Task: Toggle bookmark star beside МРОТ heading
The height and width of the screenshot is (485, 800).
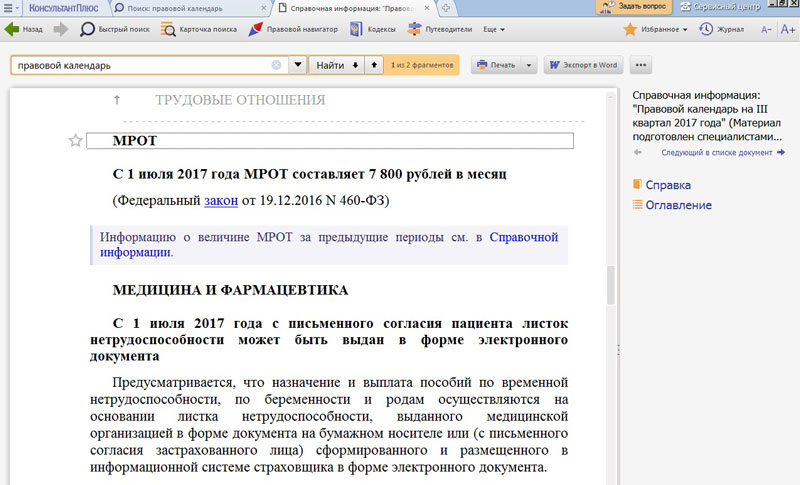Action: coord(75,141)
